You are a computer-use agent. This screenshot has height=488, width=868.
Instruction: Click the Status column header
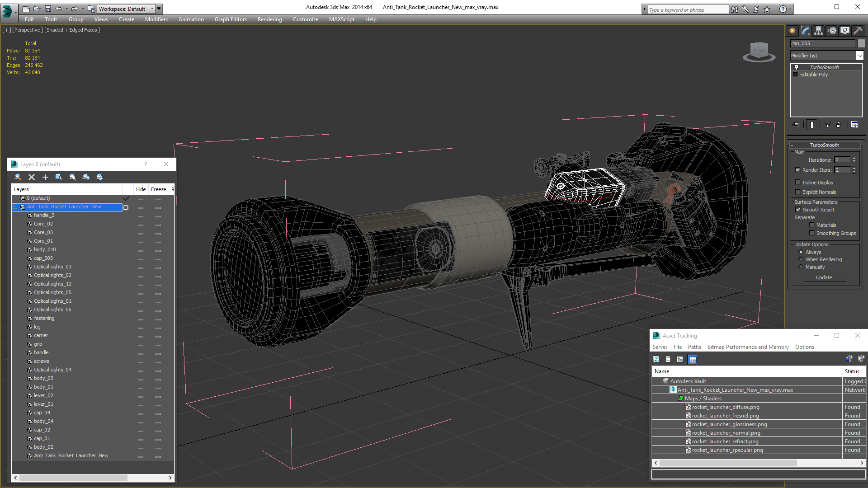pyautogui.click(x=854, y=371)
